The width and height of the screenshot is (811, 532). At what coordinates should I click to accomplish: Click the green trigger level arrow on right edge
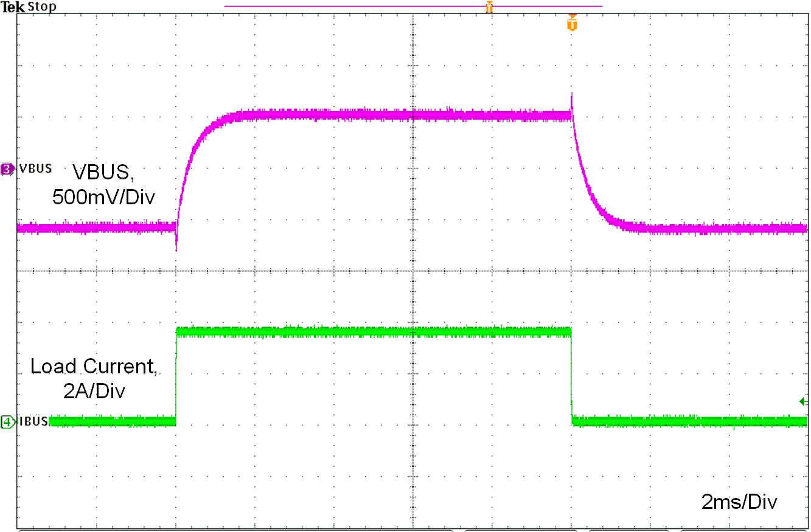(802, 401)
